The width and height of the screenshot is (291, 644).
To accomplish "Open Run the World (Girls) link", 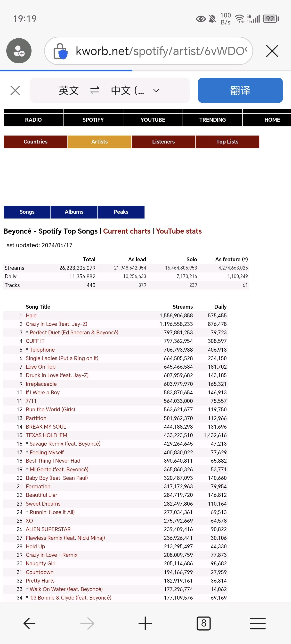I will click(50, 409).
